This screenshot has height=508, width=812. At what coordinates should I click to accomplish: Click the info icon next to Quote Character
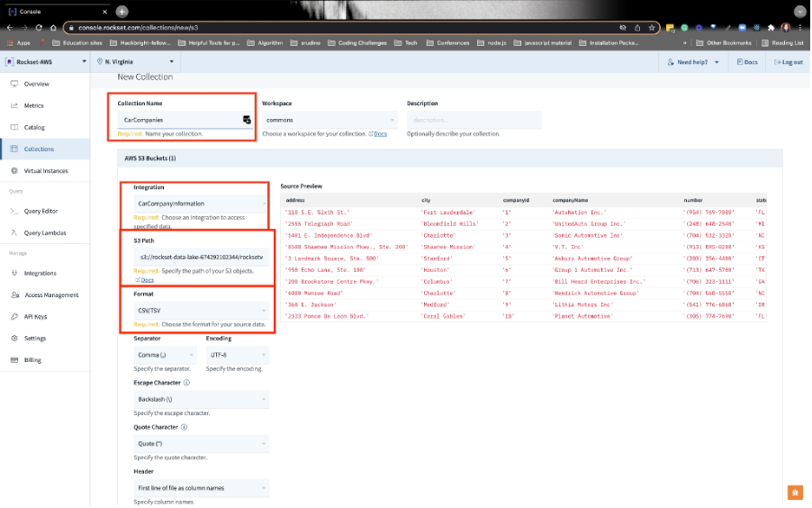pyautogui.click(x=184, y=428)
